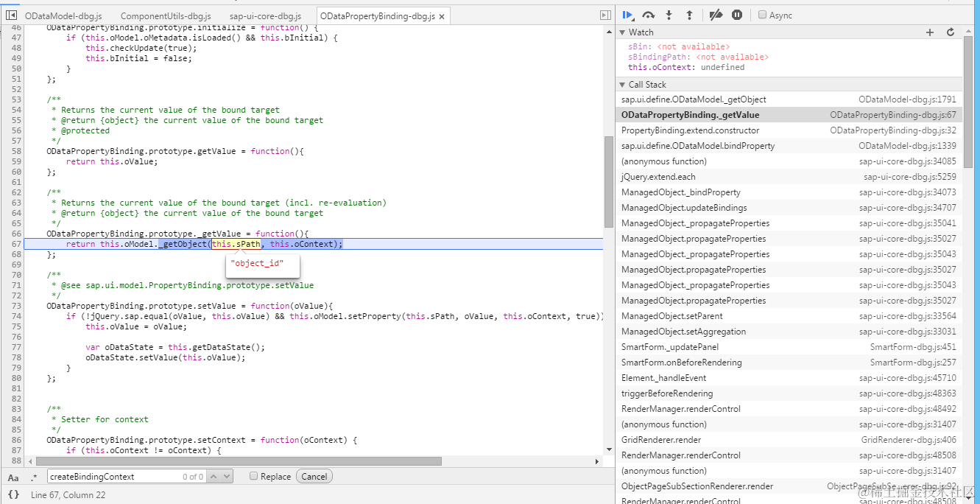The width and height of the screenshot is (980, 504).
Task: Click the this.oContext watch expression
Action: 686,67
